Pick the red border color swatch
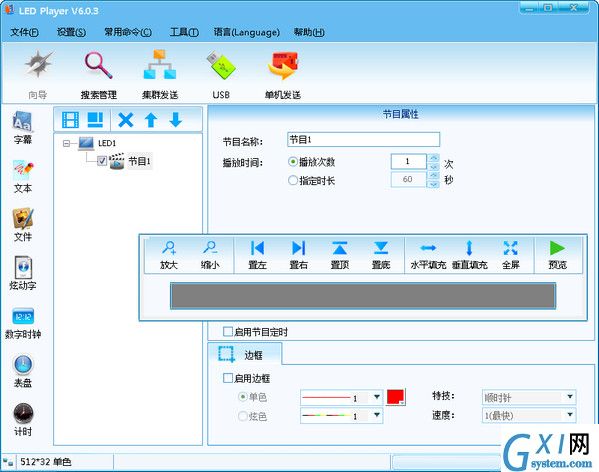Screen dimensions: 599x472 (395, 397)
